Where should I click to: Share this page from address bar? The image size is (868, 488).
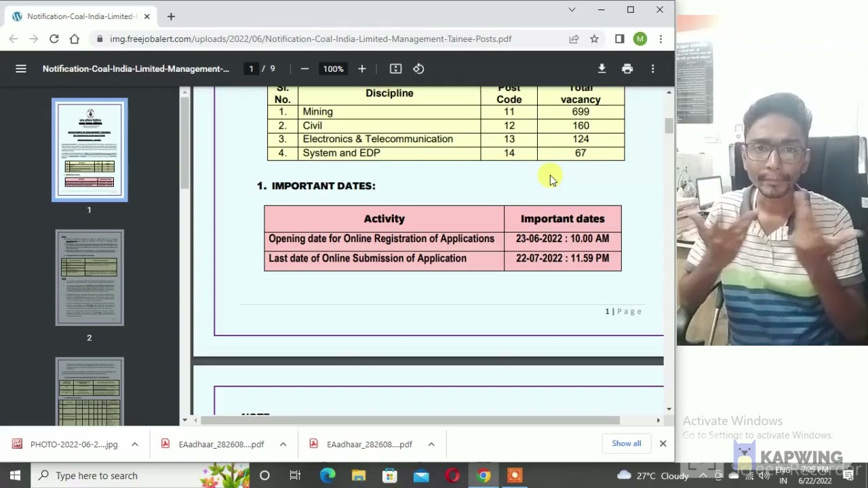(574, 39)
